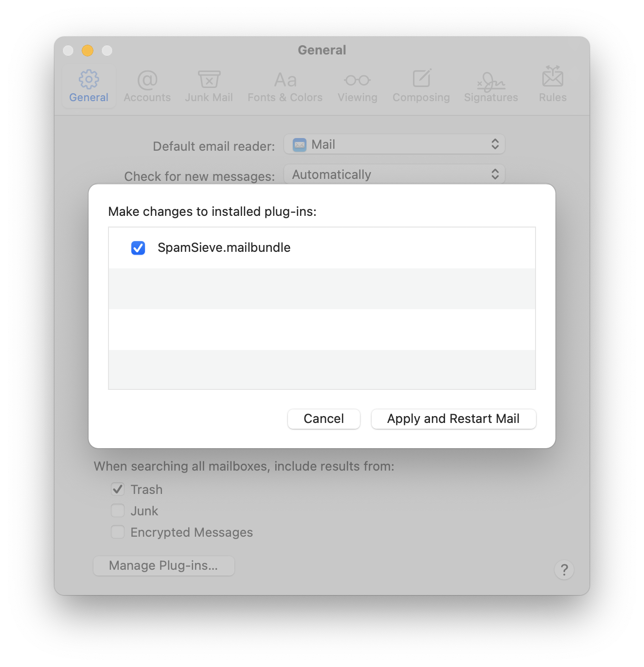Click Apply and Restart Mail

(453, 419)
